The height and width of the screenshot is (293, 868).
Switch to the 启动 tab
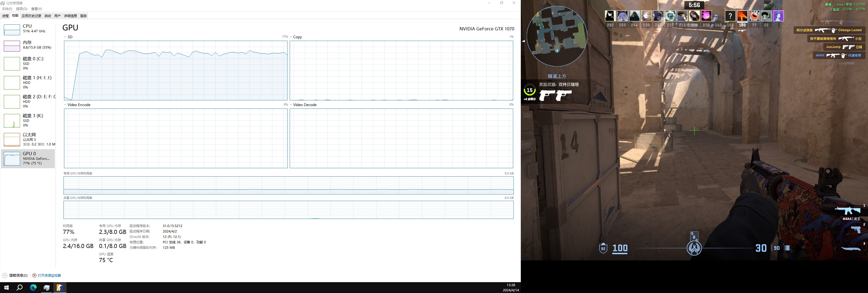click(x=48, y=16)
